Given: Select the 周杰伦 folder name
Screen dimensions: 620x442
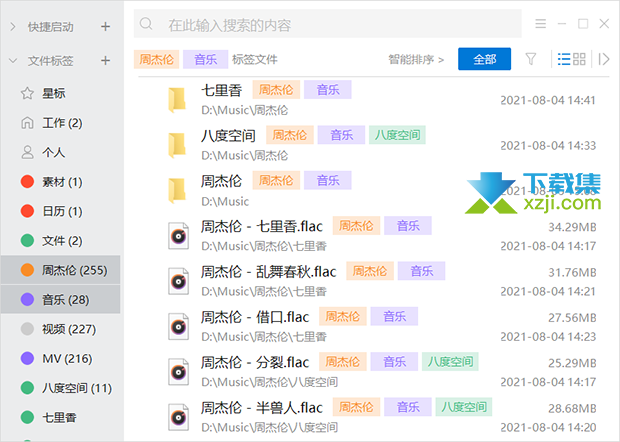Looking at the screenshot, I should tap(221, 181).
